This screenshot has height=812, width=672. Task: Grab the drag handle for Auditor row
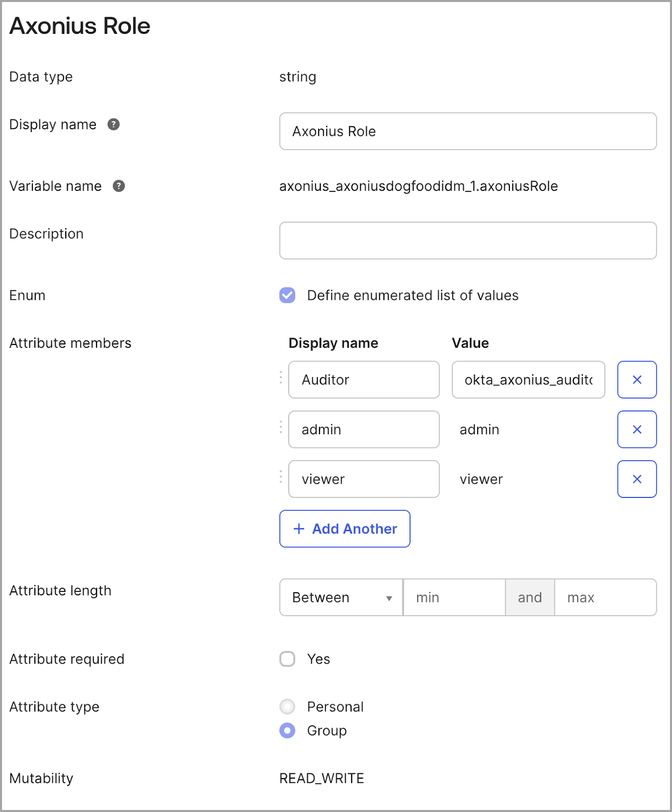click(x=281, y=377)
